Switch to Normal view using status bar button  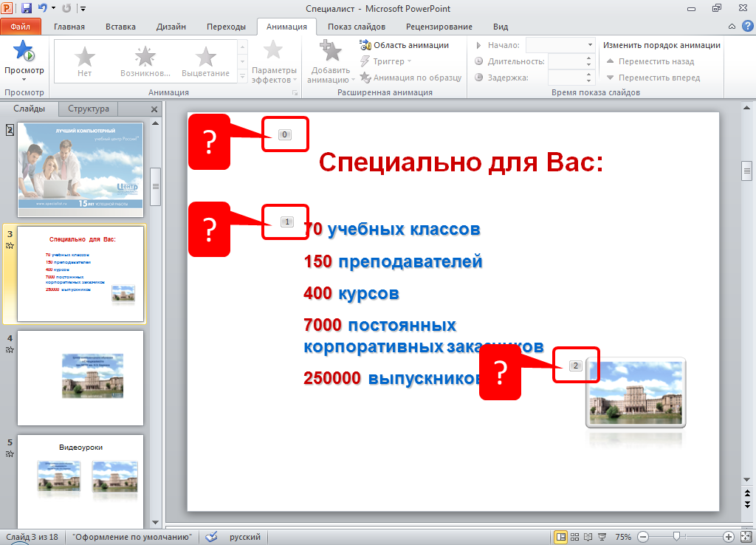560,537
